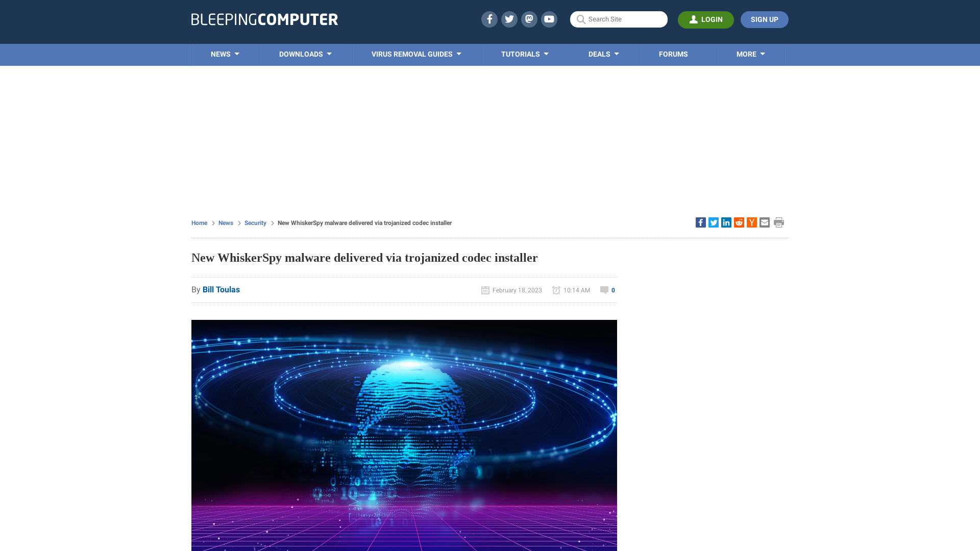Expand the NEWS dropdown menu
This screenshot has height=551, width=980.
[x=224, y=55]
